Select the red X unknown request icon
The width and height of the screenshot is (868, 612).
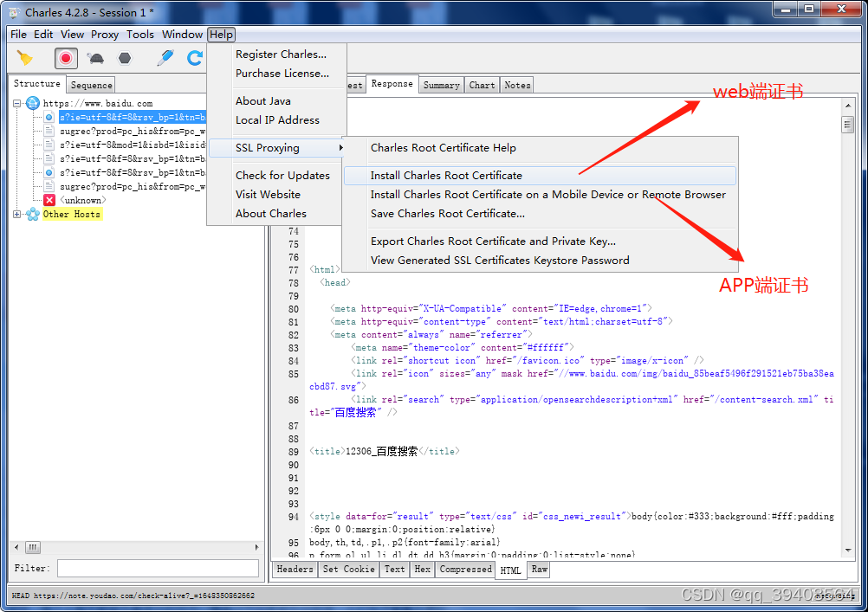coord(50,200)
